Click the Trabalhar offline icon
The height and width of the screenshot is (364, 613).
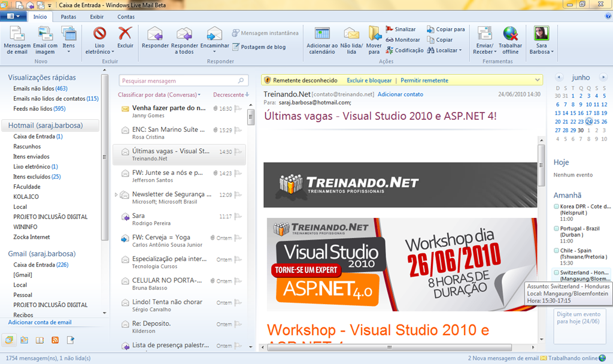click(510, 34)
